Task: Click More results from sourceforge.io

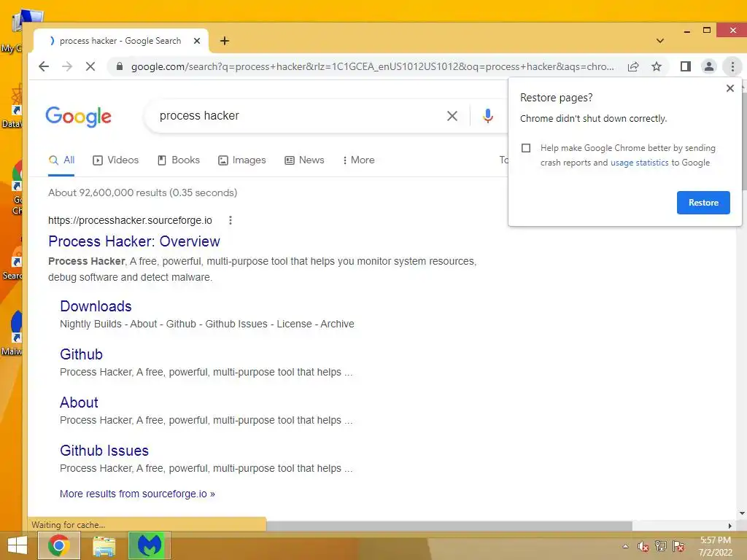Action: (137, 494)
